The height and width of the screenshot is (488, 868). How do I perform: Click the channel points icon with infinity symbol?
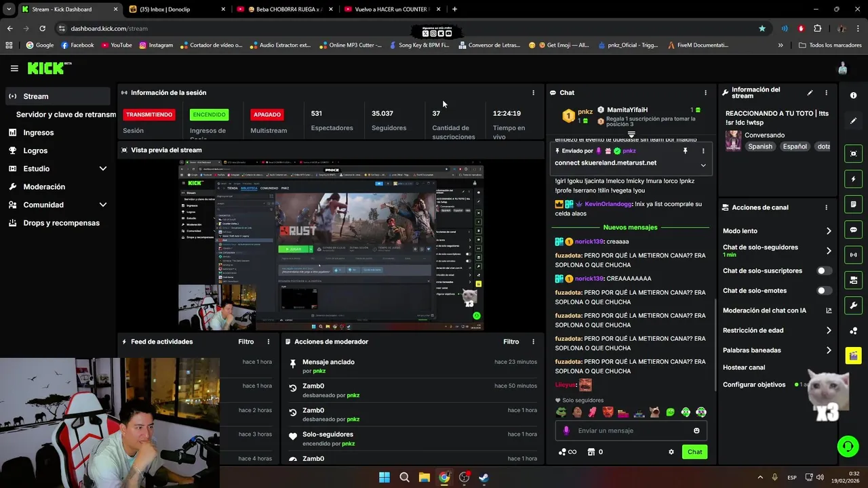[567, 452]
